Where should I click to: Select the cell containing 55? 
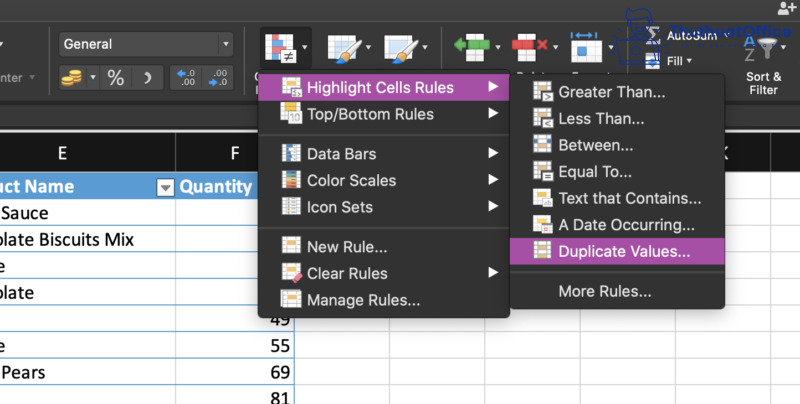tap(235, 345)
